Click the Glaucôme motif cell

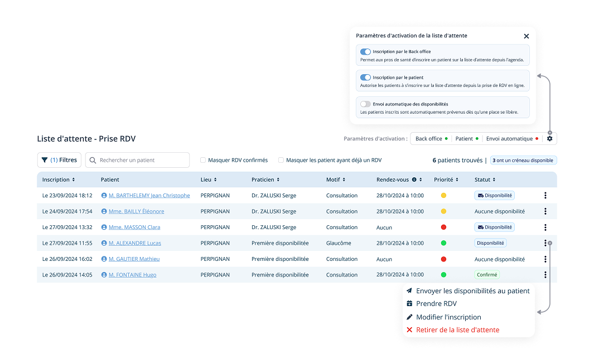tap(339, 243)
